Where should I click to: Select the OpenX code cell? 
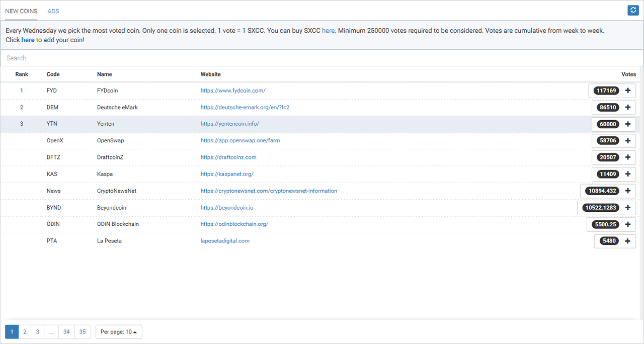55,140
